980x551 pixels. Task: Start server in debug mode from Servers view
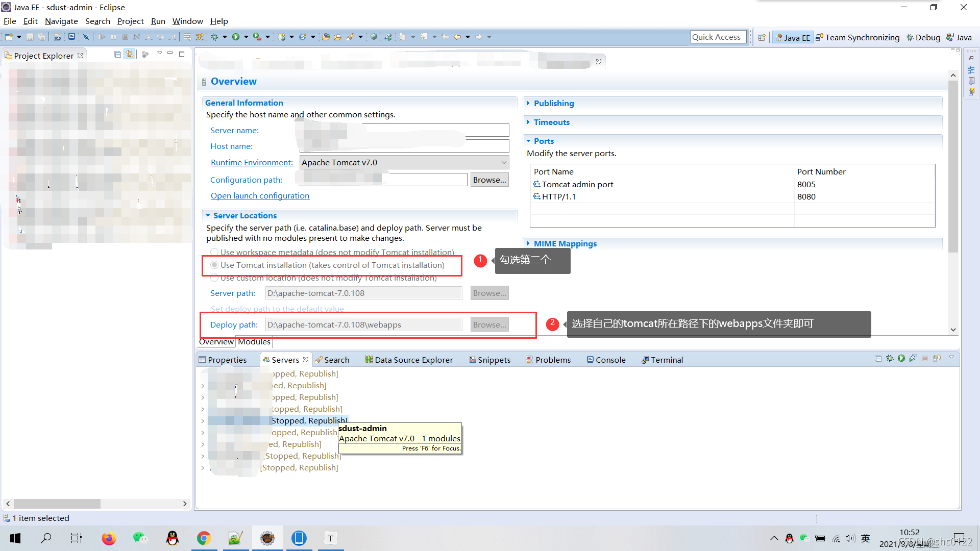click(890, 359)
